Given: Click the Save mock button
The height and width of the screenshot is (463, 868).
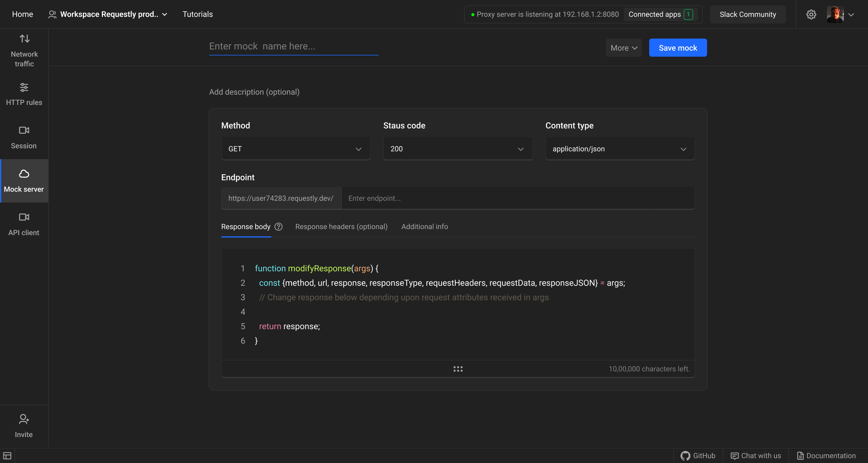Looking at the screenshot, I should [x=678, y=48].
